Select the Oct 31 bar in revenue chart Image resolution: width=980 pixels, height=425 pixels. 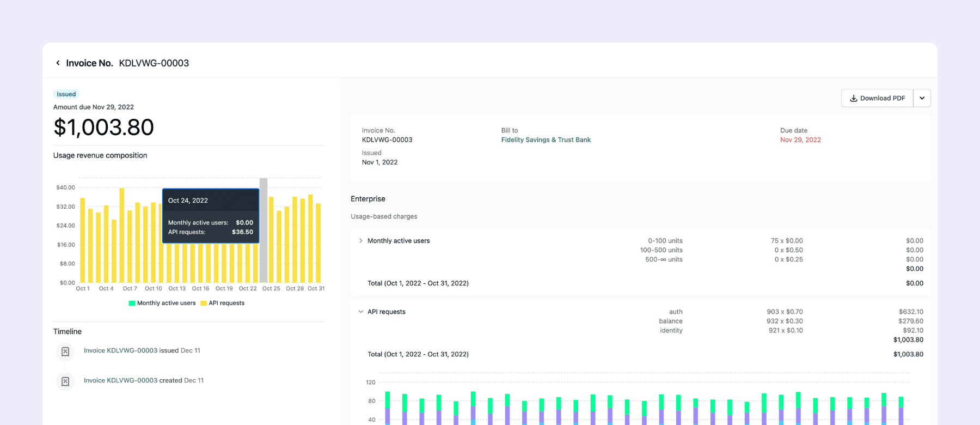point(318,242)
